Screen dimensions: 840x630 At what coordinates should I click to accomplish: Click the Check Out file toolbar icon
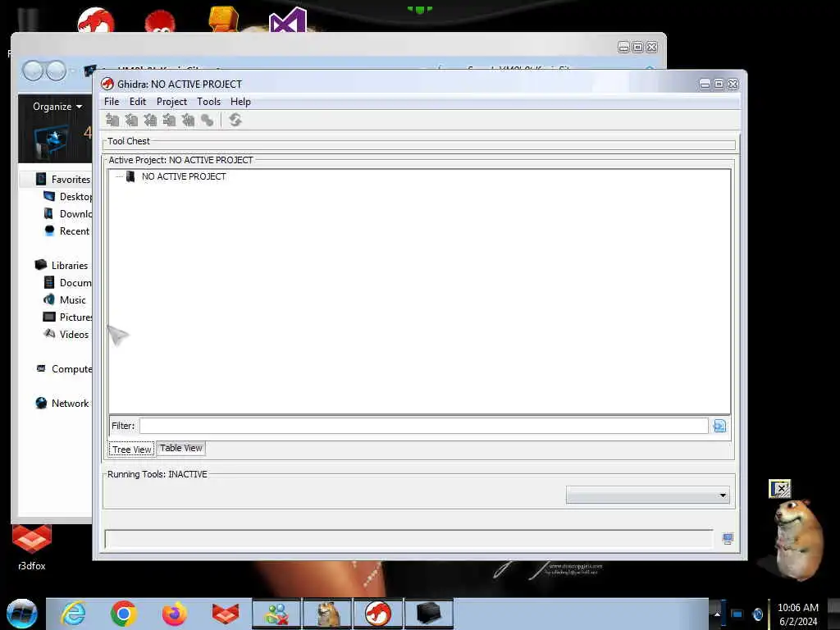click(x=131, y=120)
